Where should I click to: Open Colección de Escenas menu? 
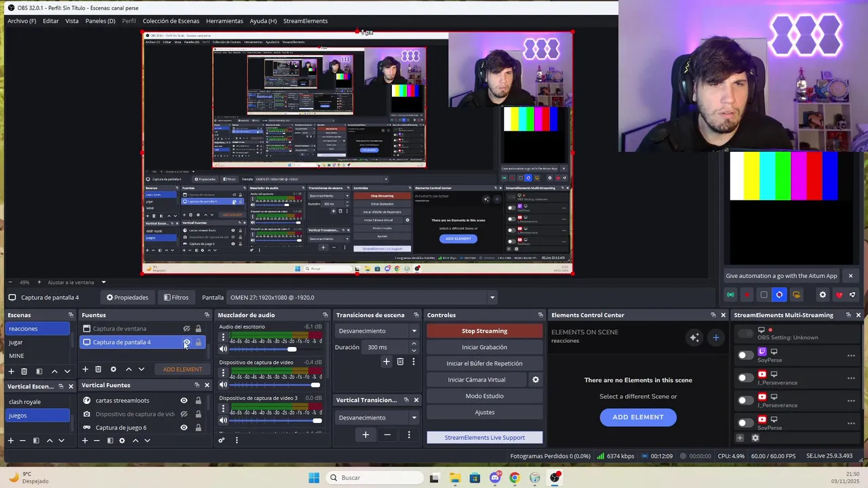click(171, 21)
